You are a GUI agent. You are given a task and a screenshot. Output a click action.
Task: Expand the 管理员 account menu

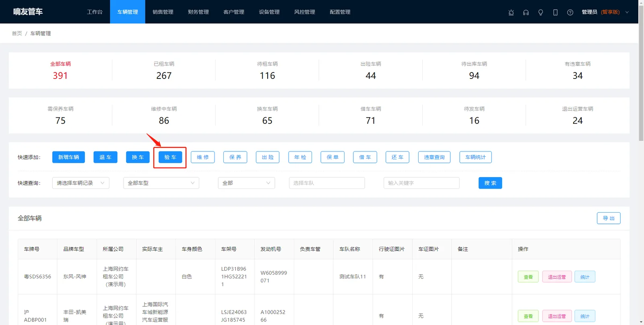point(605,12)
